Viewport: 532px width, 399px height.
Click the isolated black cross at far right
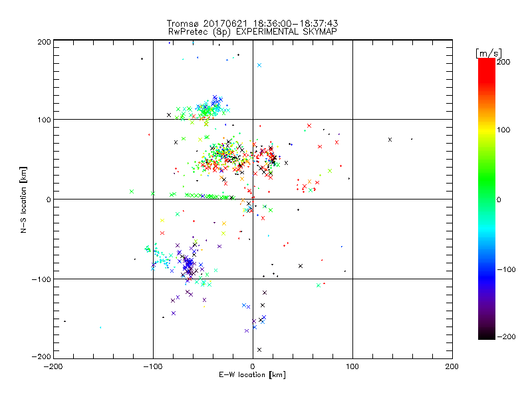390,140
